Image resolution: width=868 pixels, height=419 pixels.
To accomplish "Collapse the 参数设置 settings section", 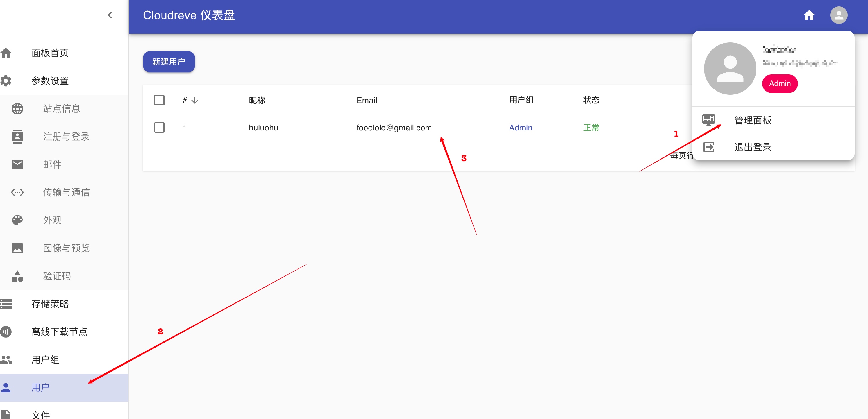I will (50, 81).
